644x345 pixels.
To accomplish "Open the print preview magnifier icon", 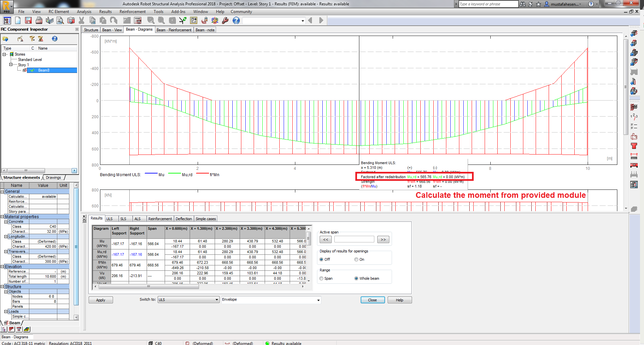I will [60, 21].
